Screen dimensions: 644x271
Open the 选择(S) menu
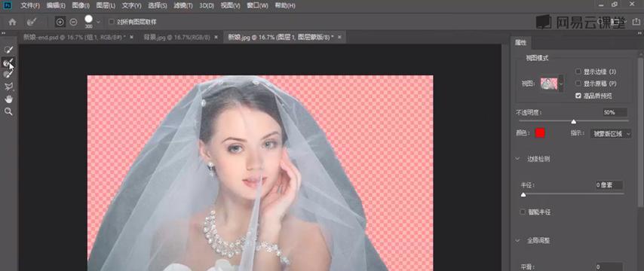pyautogui.click(x=157, y=6)
